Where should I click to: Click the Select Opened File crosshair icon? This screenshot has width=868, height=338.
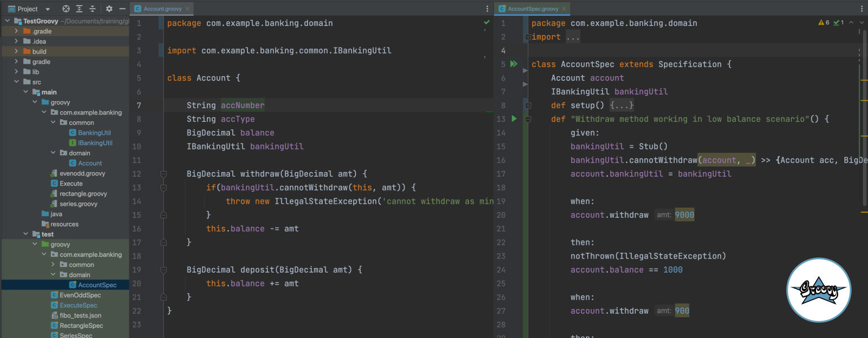(x=66, y=8)
